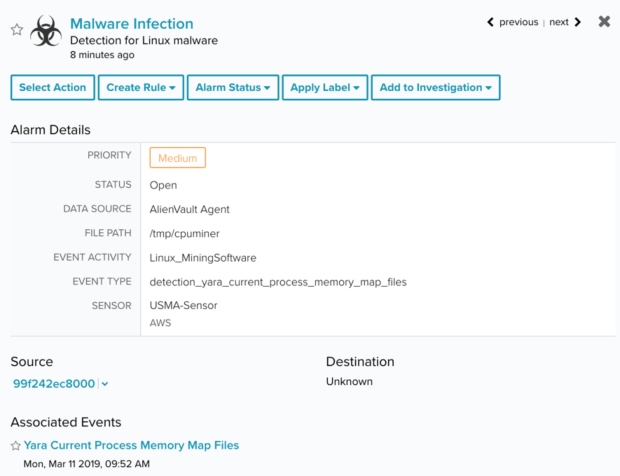Open source asset 99f242ec8000
The height and width of the screenshot is (476, 620).
coord(54,383)
